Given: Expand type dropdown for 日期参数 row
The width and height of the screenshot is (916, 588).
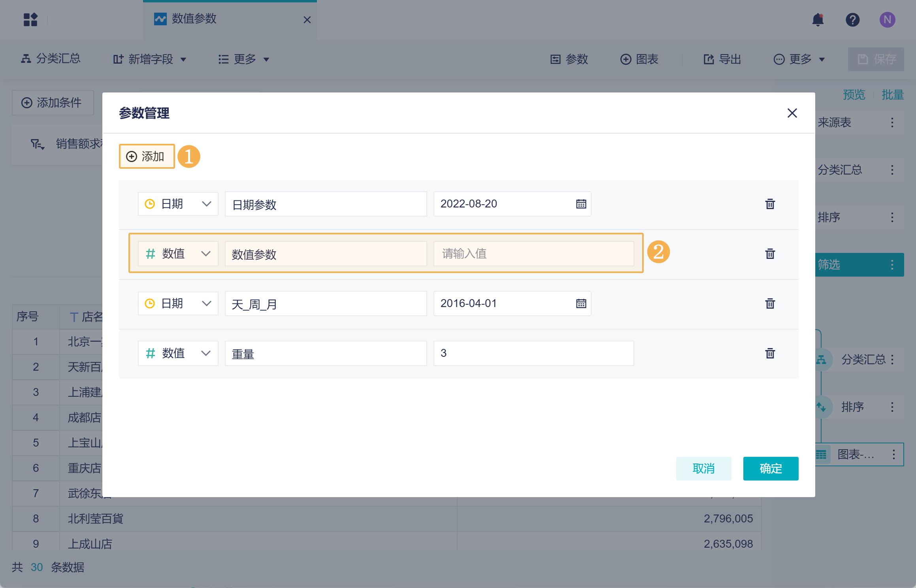Looking at the screenshot, I should click(x=178, y=204).
